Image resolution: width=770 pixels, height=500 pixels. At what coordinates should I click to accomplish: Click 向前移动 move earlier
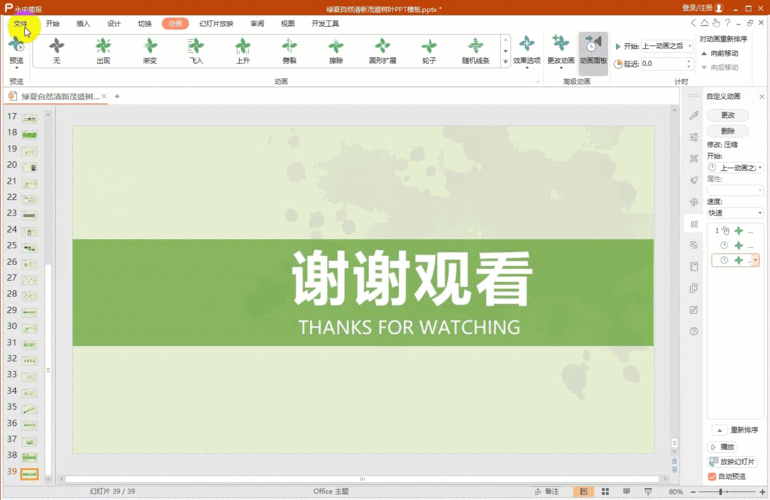(720, 53)
